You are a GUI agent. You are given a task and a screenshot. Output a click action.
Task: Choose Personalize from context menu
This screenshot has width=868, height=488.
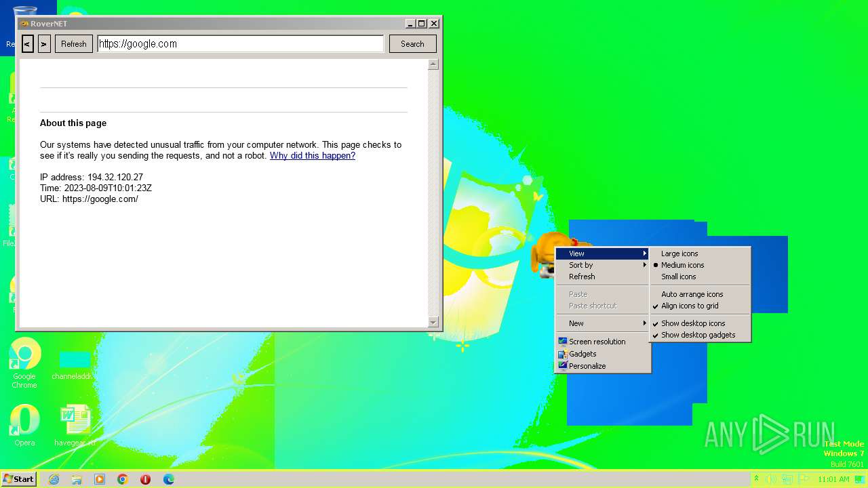tap(603, 366)
